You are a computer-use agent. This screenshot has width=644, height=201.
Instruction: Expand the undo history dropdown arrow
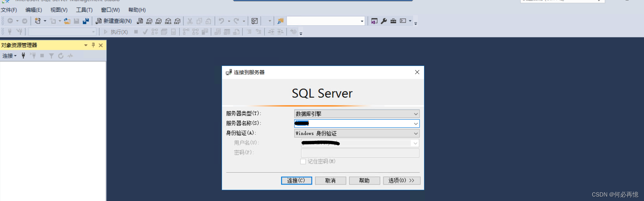pos(229,21)
